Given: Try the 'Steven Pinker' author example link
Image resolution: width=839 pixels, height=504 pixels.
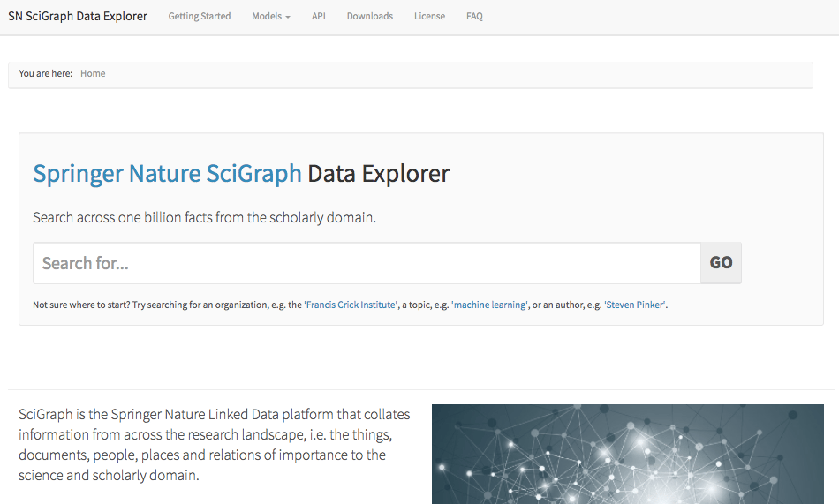Looking at the screenshot, I should [635, 305].
